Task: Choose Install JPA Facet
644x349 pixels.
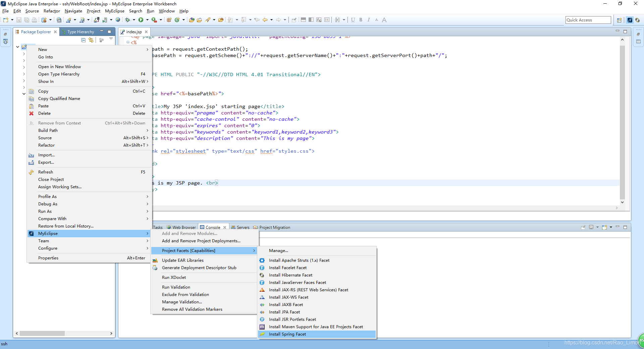Action: tap(317, 312)
